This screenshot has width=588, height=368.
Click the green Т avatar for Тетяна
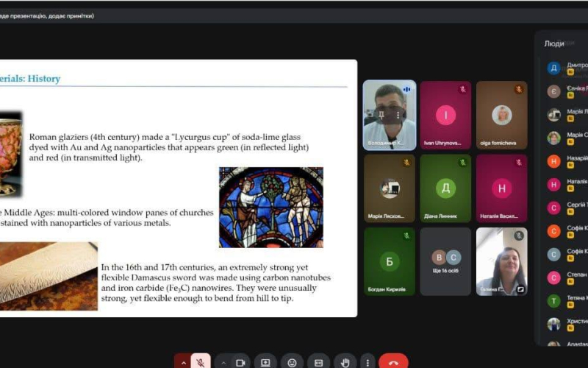[554, 301]
